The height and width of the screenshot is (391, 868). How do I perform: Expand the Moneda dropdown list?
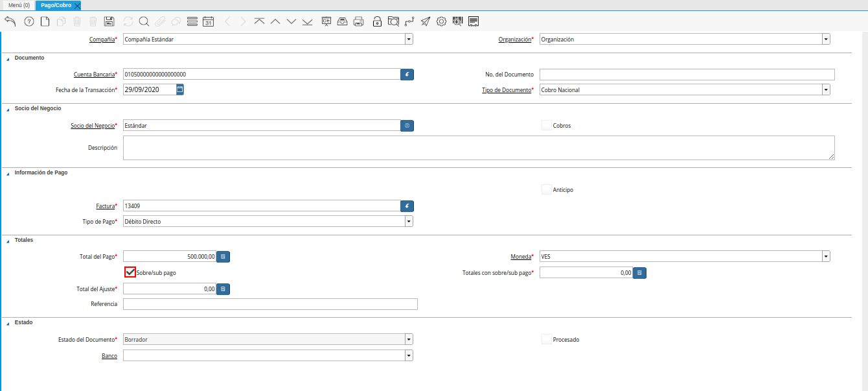pyautogui.click(x=826, y=255)
